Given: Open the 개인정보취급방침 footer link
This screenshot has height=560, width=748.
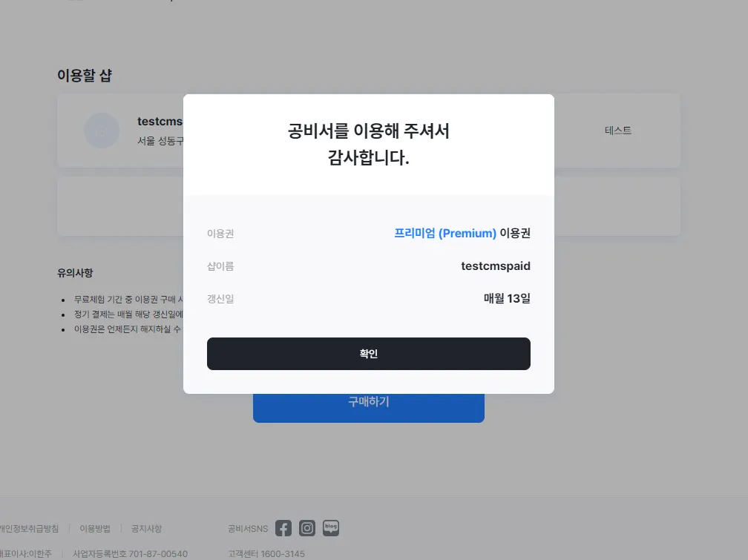Looking at the screenshot, I should pos(29,529).
